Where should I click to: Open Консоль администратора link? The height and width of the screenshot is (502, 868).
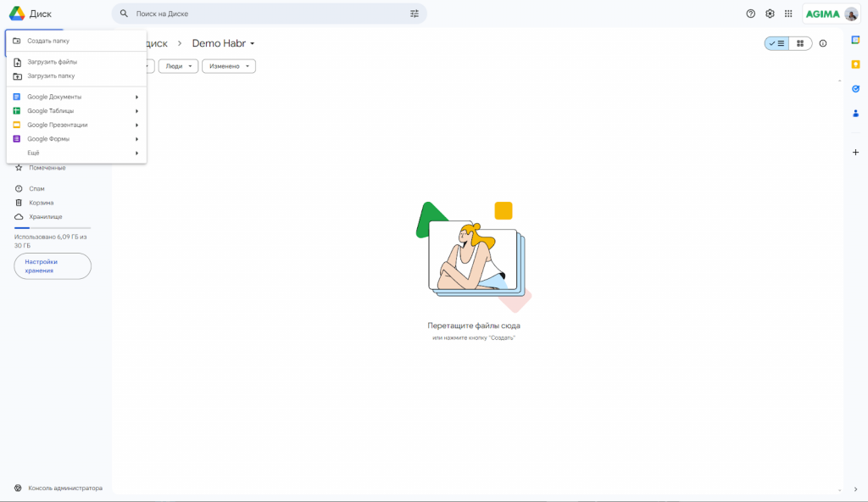(x=64, y=488)
